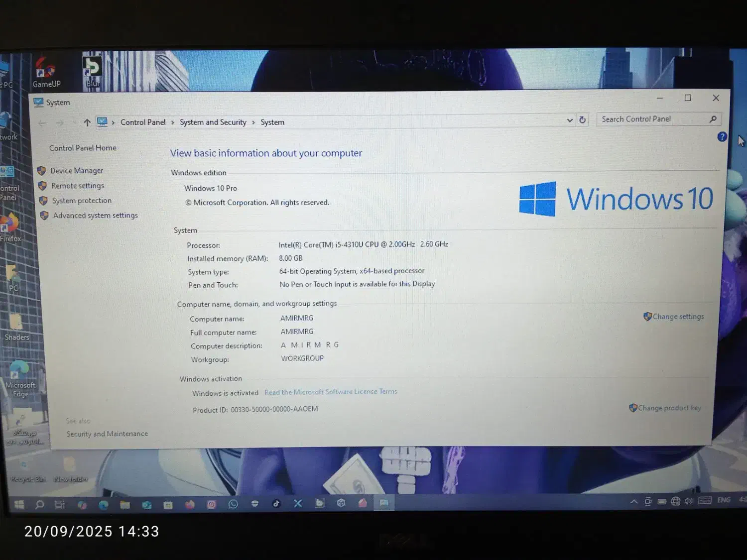This screenshot has height=560, width=747.
Task: Click the back arrow navigation button
Action: click(x=42, y=123)
